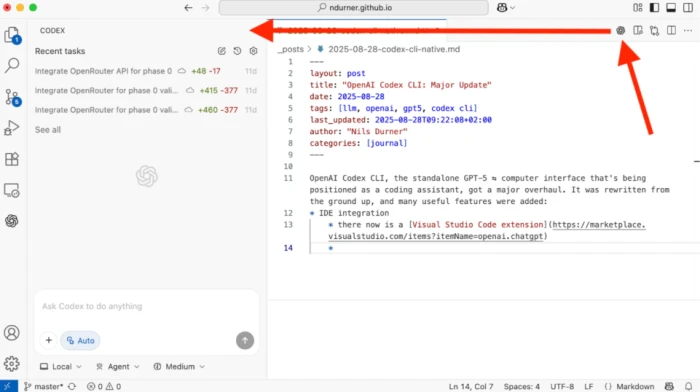Click See all recent tasks
The image size is (700, 392).
point(48,130)
